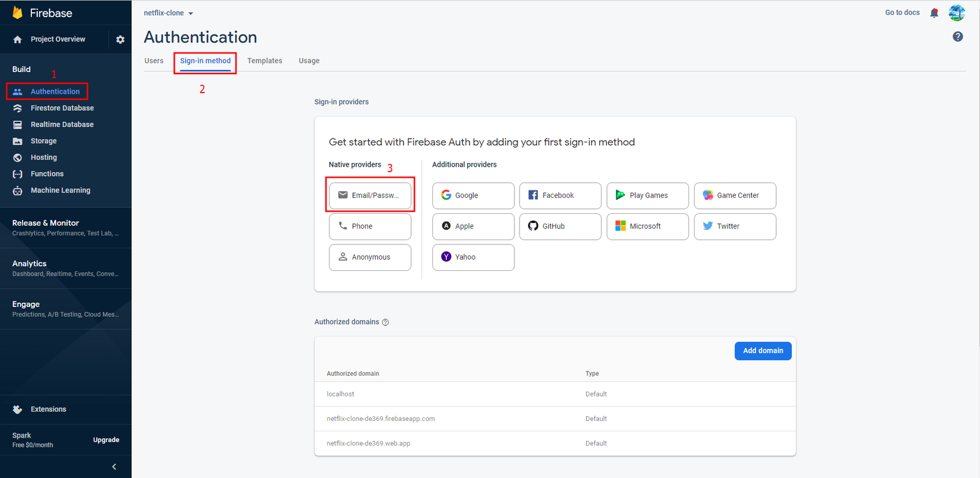Expand the Release & Monitor section
The height and width of the screenshot is (478, 980).
66,227
